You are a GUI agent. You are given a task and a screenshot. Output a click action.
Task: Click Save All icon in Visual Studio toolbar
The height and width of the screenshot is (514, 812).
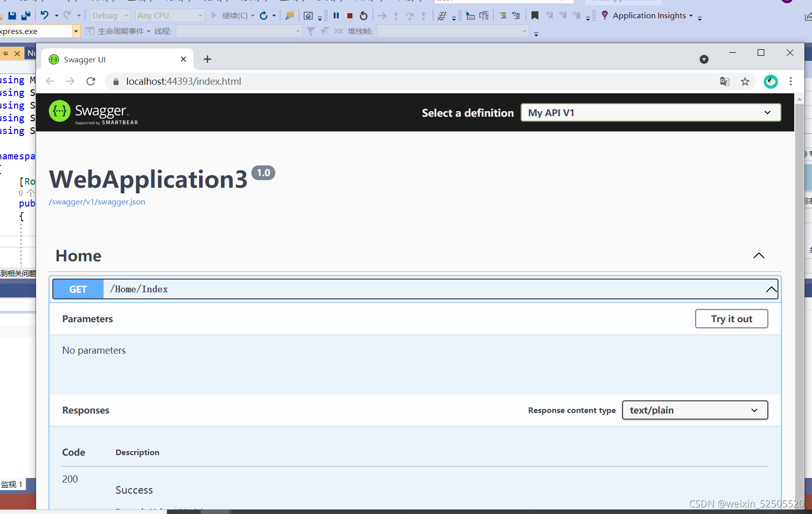click(x=26, y=16)
